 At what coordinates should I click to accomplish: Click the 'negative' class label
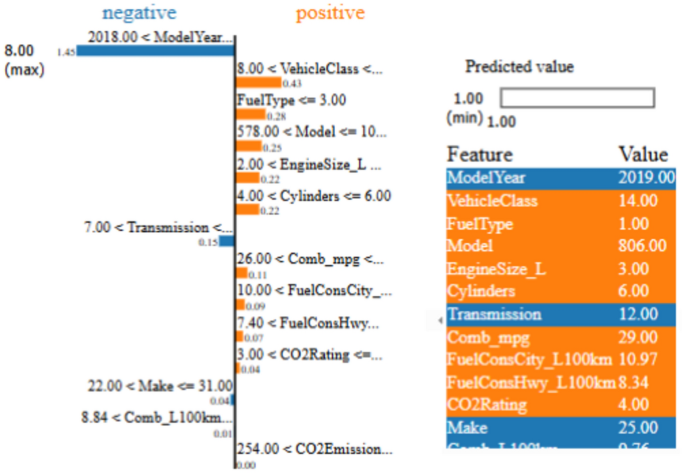pos(139,13)
